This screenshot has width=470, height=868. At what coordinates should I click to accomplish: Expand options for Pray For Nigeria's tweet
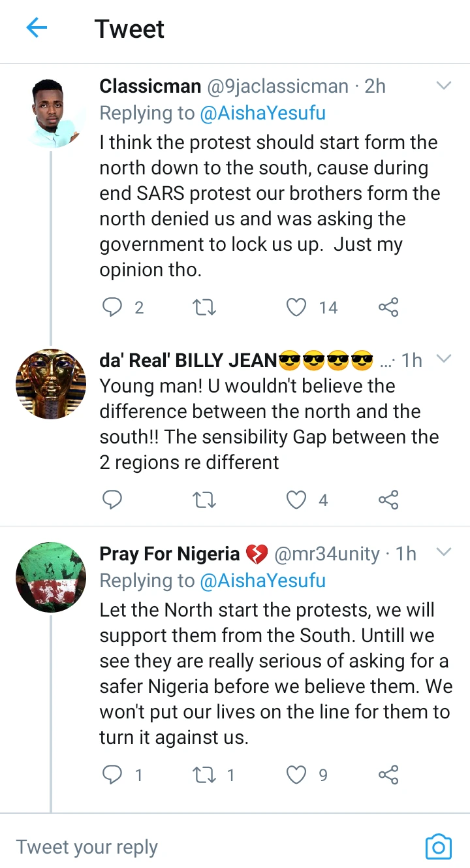[443, 553]
